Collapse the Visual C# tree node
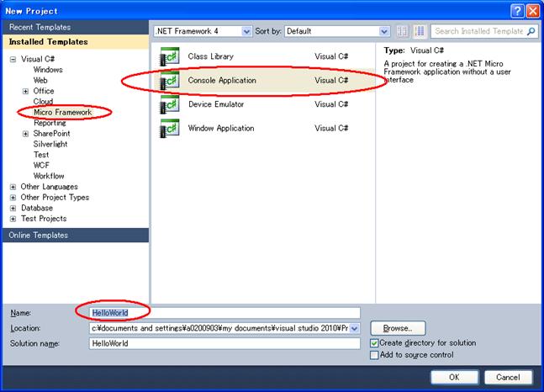The image size is (544, 392). pos(13,60)
